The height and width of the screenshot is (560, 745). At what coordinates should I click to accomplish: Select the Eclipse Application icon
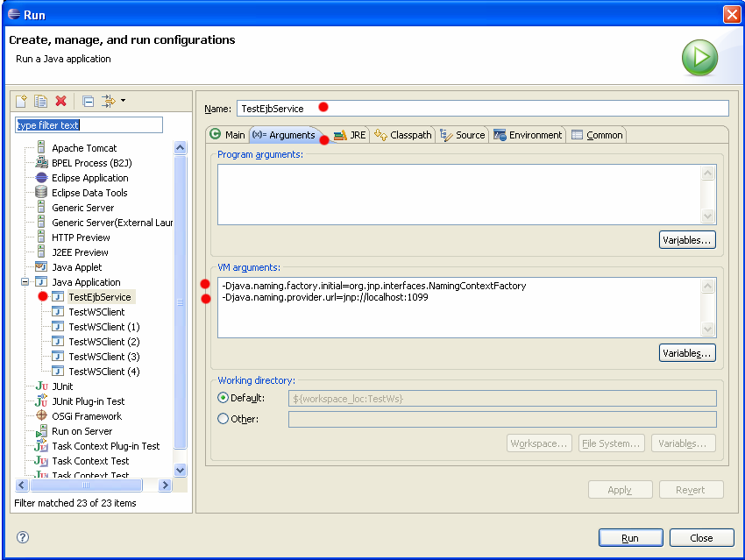click(x=42, y=178)
